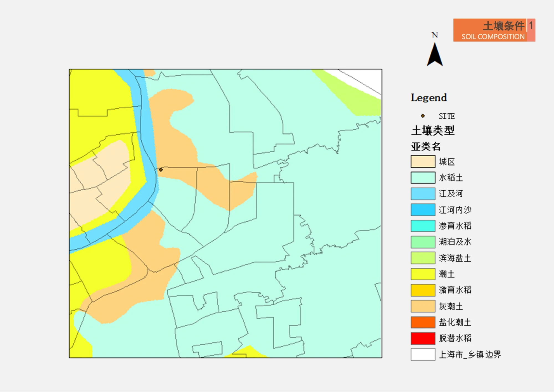554x392 pixels.
Task: Select the 城区 legend color swatch
Action: 423,162
